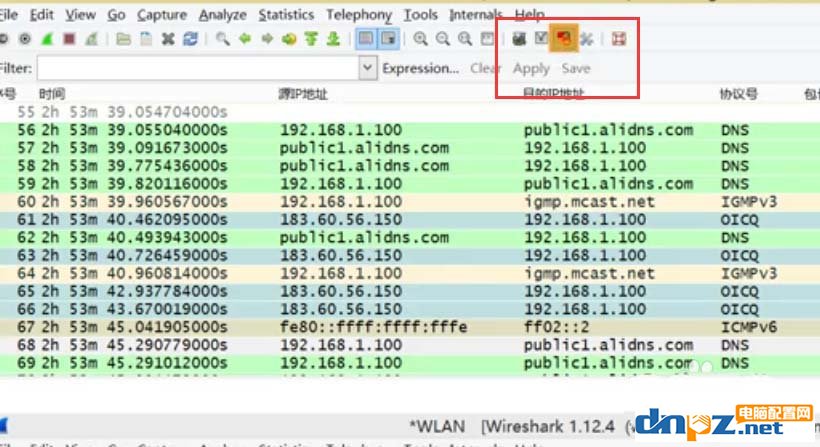The height and width of the screenshot is (447, 820).
Task: Open the capture options icon
Action: tap(25, 39)
